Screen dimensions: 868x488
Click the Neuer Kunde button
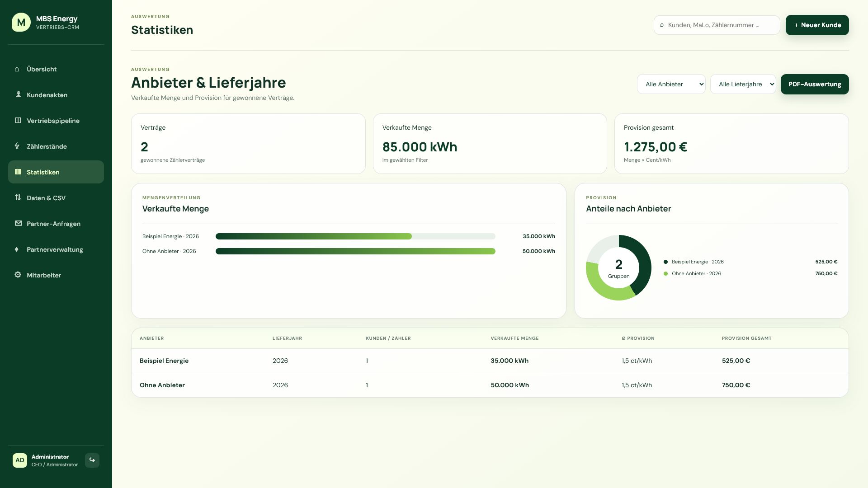coord(817,25)
